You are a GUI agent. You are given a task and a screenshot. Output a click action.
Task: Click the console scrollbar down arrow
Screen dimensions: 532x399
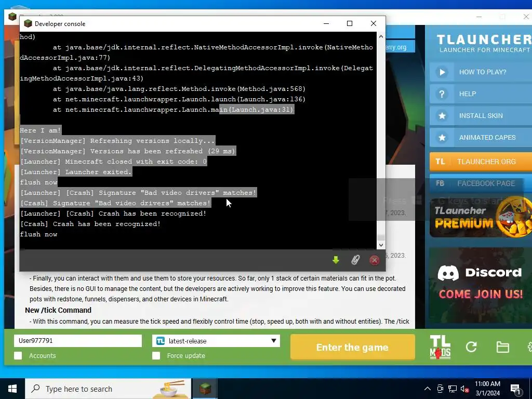(x=381, y=245)
